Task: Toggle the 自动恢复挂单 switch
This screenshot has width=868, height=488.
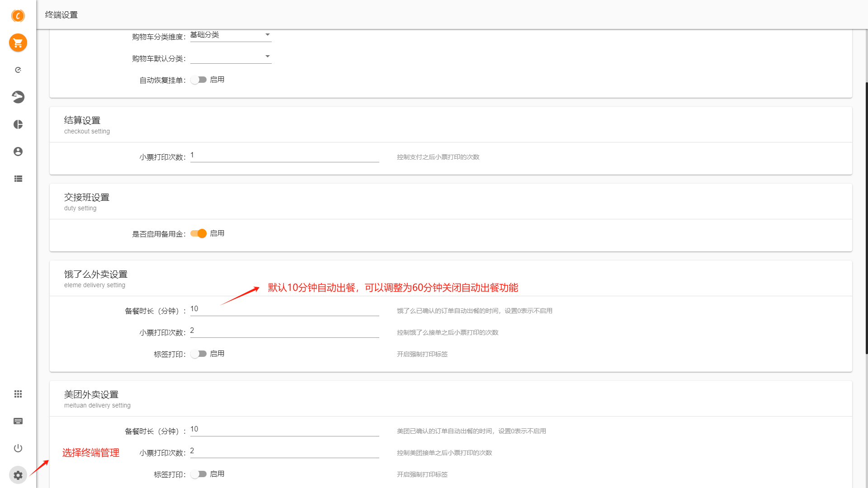Action: coord(198,80)
